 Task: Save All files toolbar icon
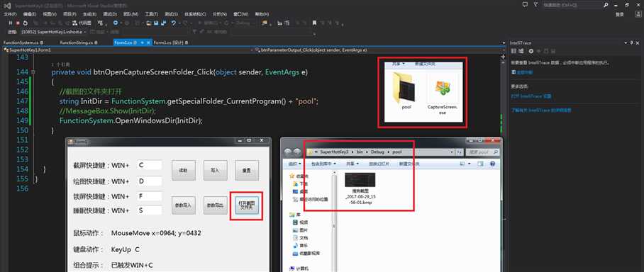point(163,23)
